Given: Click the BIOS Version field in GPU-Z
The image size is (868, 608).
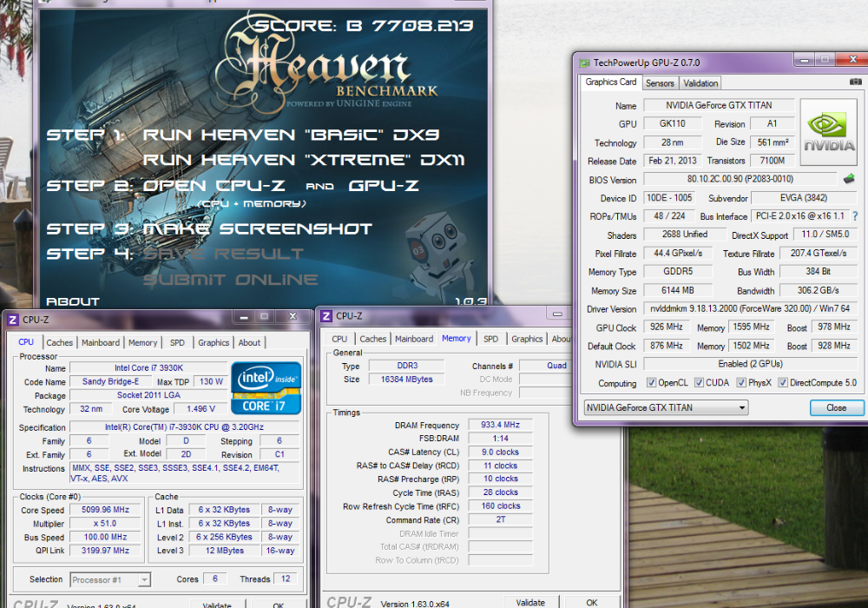Looking at the screenshot, I should (x=740, y=179).
